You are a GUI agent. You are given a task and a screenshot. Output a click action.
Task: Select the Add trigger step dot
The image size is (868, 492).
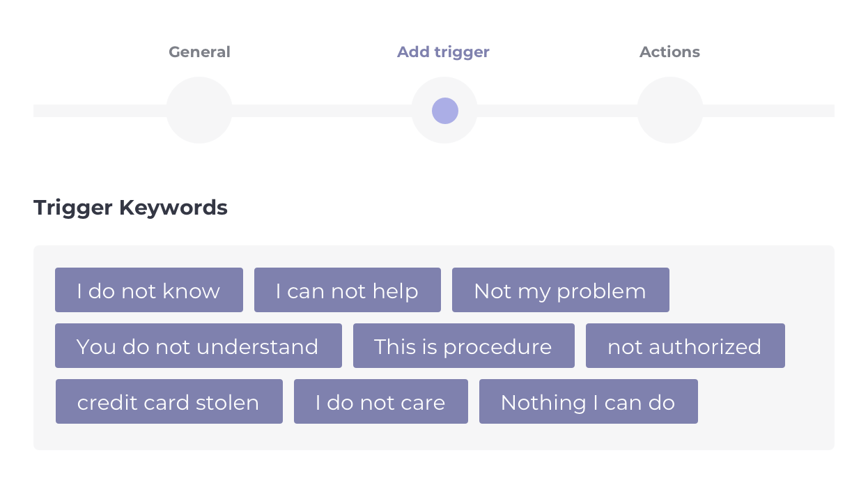[x=444, y=110]
